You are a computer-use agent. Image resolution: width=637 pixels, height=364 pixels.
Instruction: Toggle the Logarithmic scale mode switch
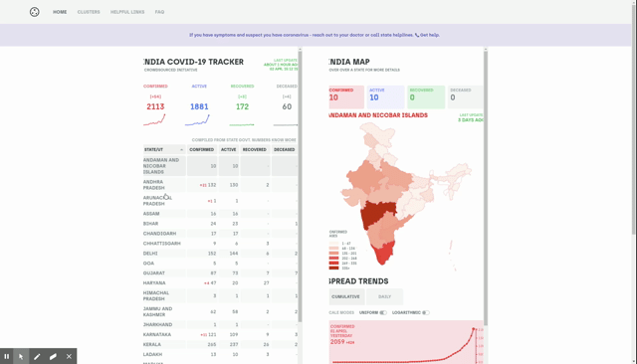point(426,313)
